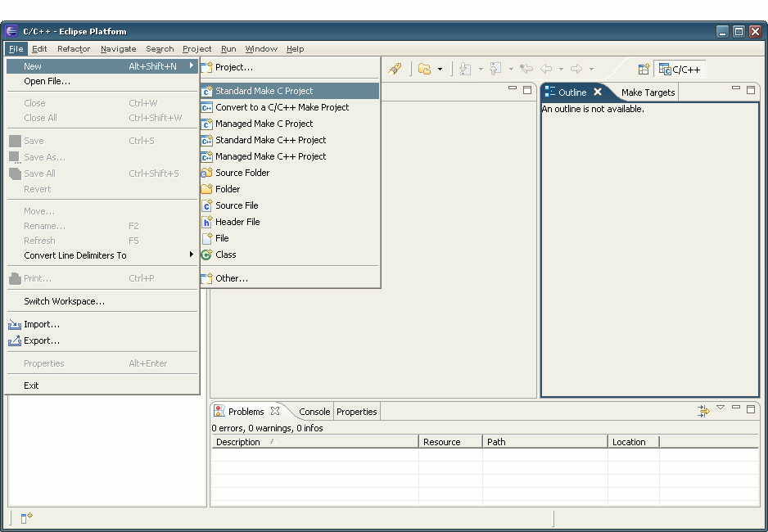Screen dimensions: 768x532
Task: Maximize the editor area
Action: pos(527,89)
